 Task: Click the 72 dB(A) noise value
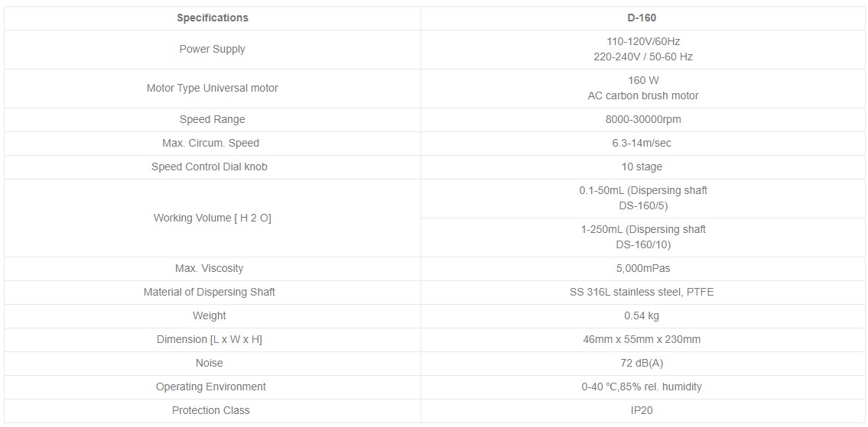642,364
